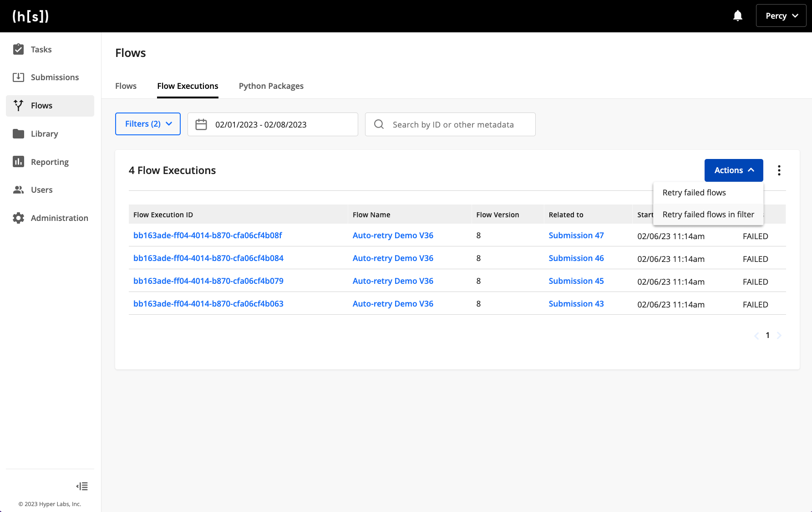Screen dimensions: 812x512
Task: Open the Library section
Action: click(x=50, y=134)
